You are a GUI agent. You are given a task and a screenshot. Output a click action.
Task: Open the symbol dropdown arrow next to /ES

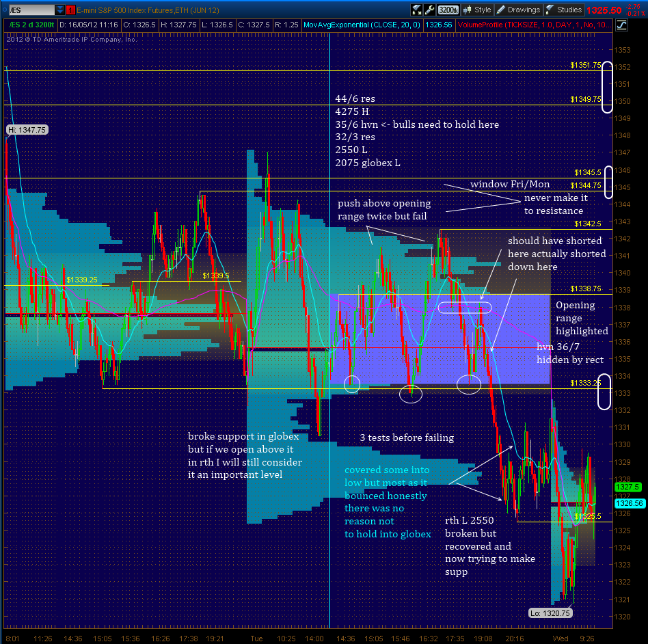60,10
